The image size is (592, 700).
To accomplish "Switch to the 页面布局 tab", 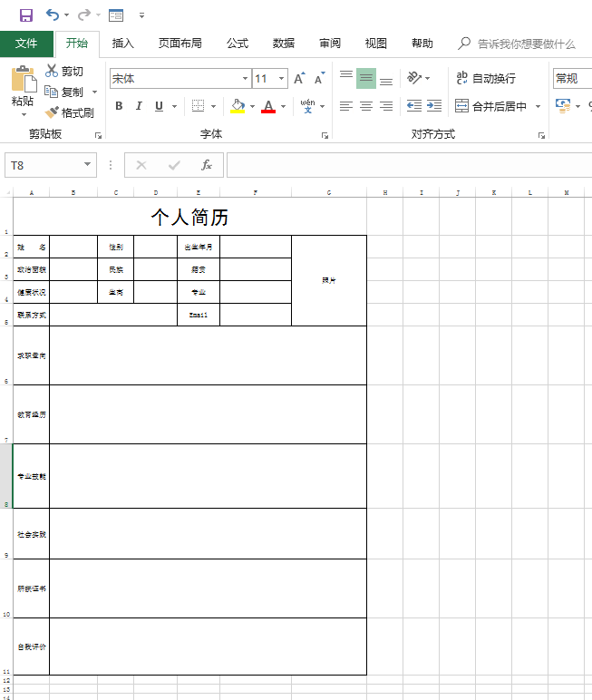I will [x=180, y=44].
